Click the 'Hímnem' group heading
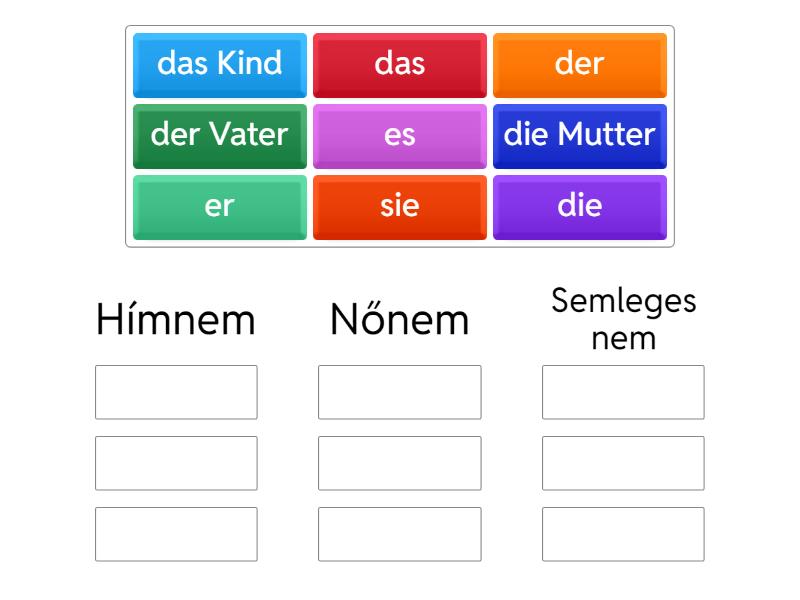Image resolution: width=800 pixels, height=600 pixels. 176,320
